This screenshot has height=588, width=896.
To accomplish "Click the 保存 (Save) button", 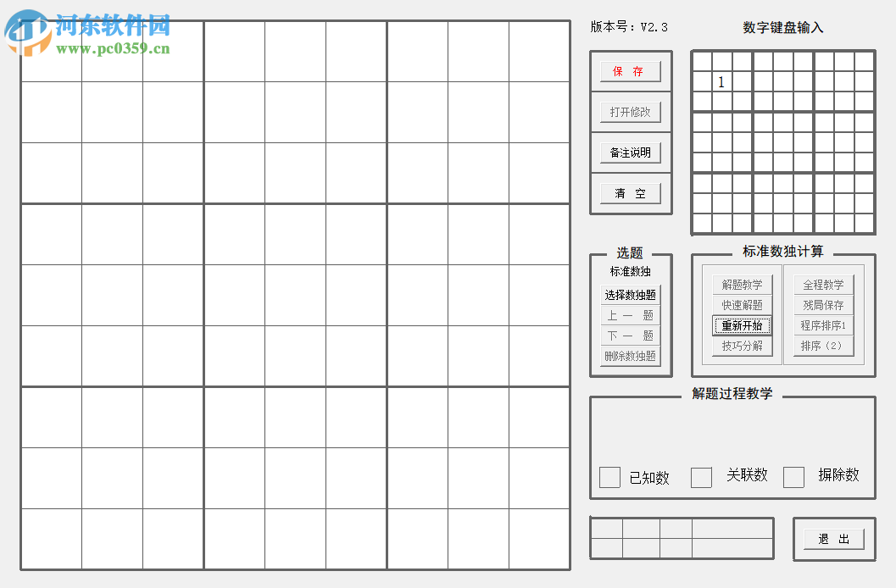I will pos(630,72).
